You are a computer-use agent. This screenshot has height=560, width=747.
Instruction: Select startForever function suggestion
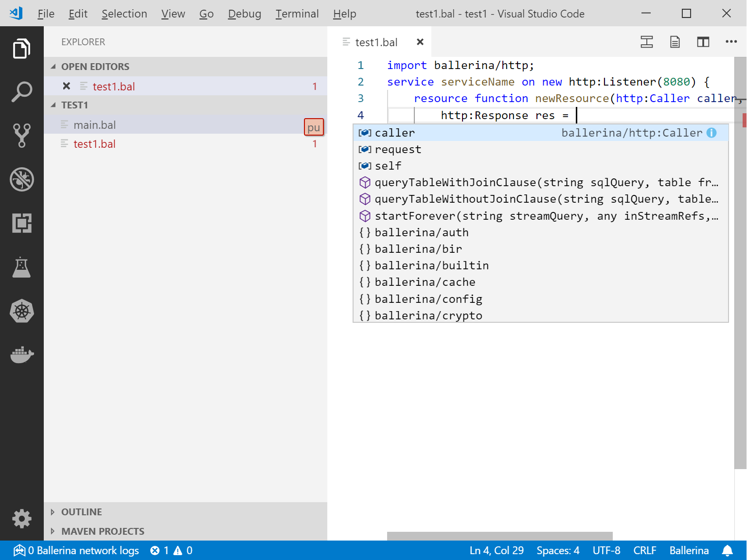click(x=540, y=216)
